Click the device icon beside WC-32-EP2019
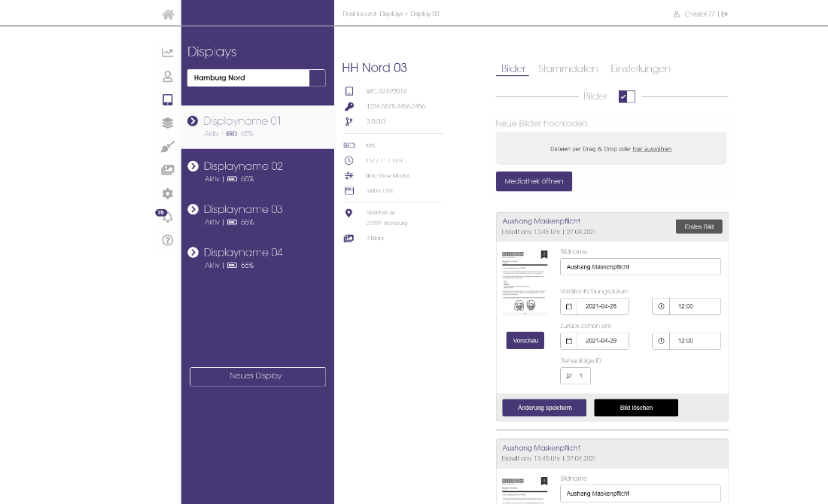 [349, 91]
